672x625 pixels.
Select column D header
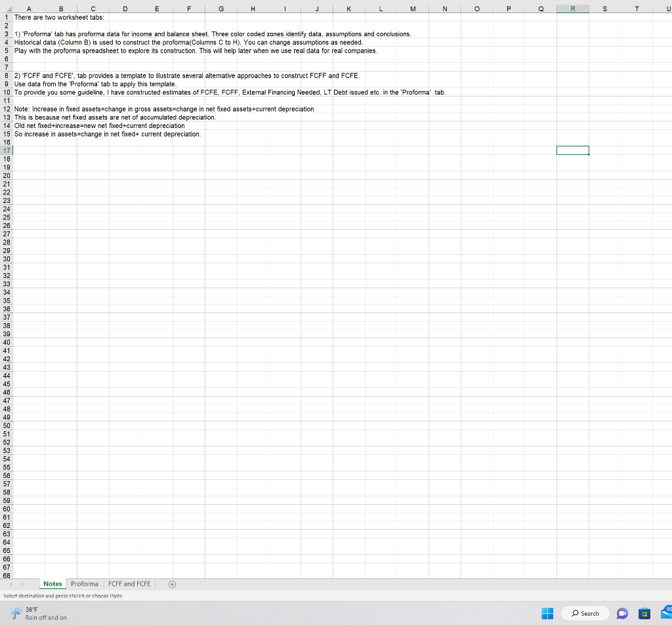tap(125, 9)
